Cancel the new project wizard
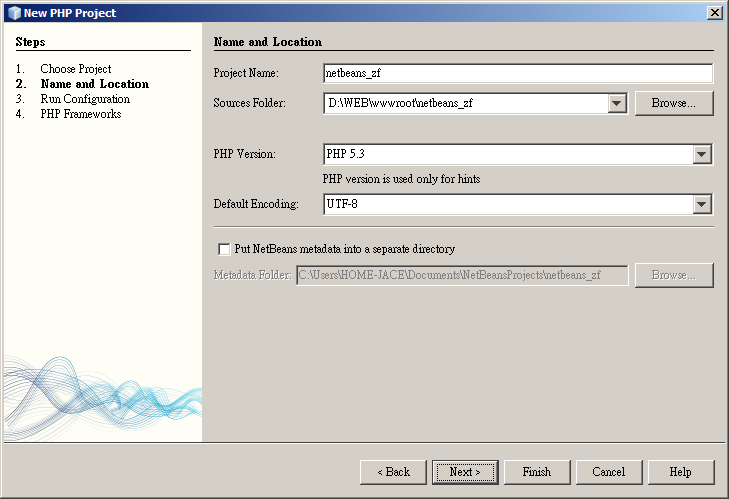Screen dimensions: 729x499 609,472
